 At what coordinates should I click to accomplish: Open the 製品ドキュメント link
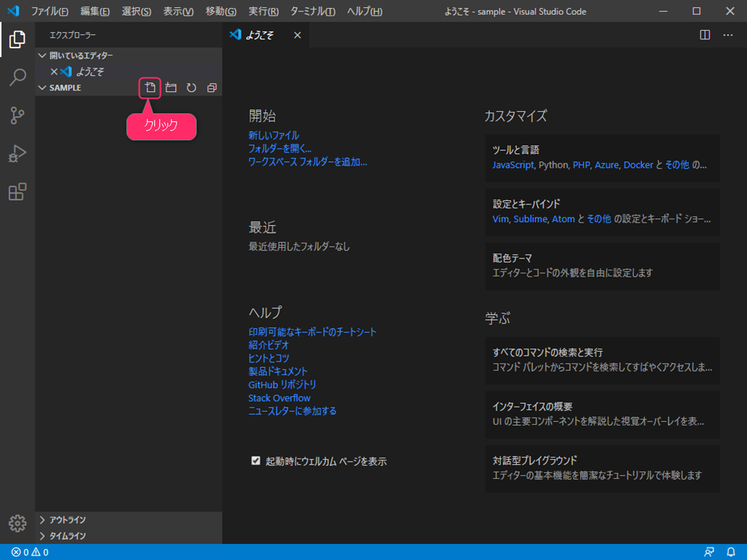point(277,372)
